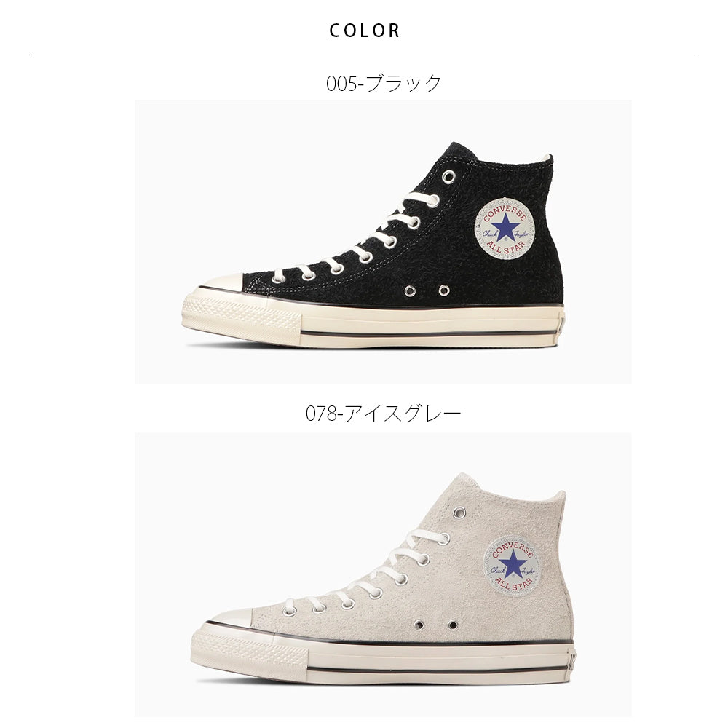Click the blue star logo on black sneaker
This screenshot has height=728, width=728.
tap(505, 228)
